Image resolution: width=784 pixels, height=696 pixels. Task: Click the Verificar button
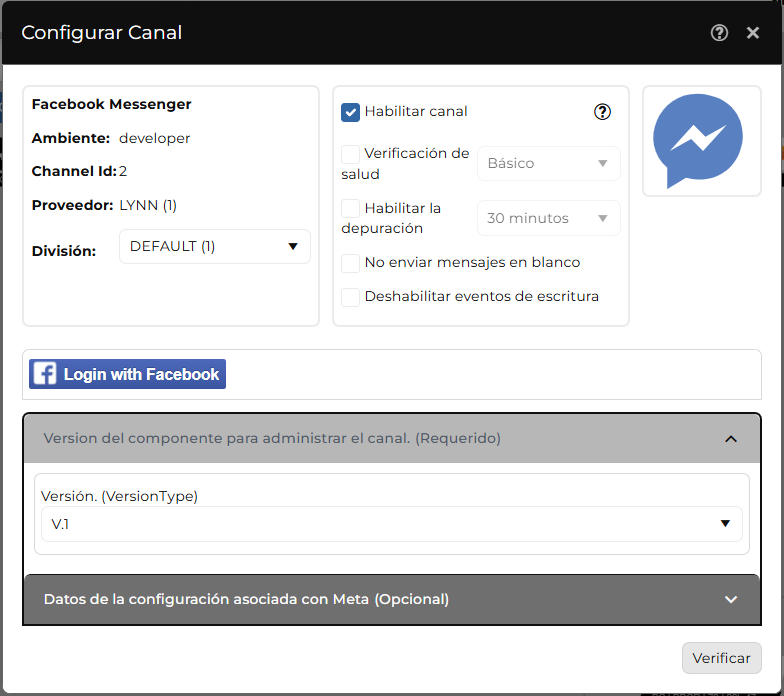click(722, 658)
